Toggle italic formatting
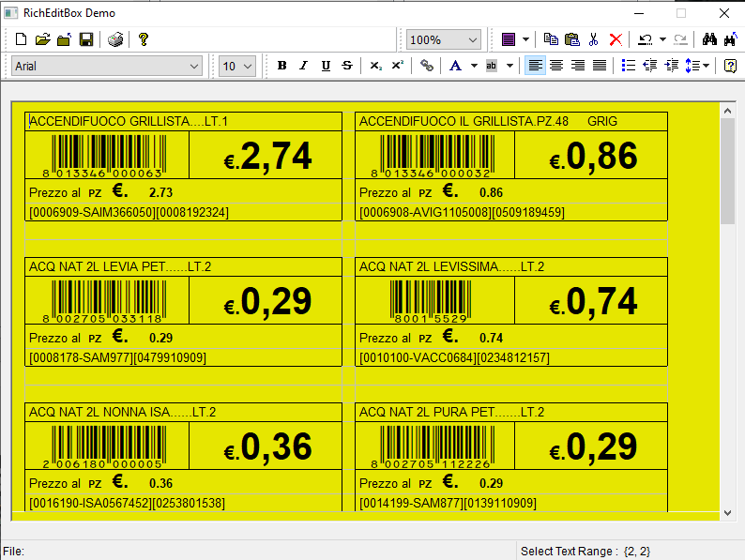This screenshot has width=745, height=560. (x=304, y=66)
